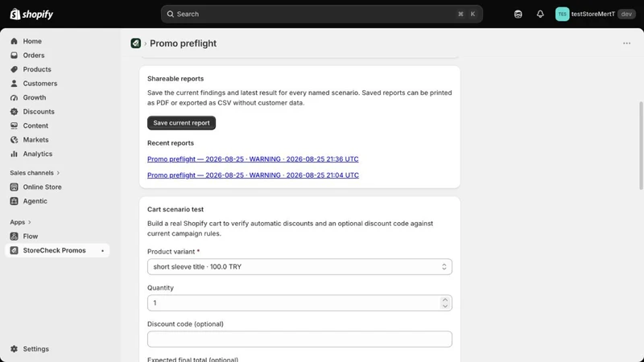
Task: Click "Promo preflight" page title
Action: [183, 43]
